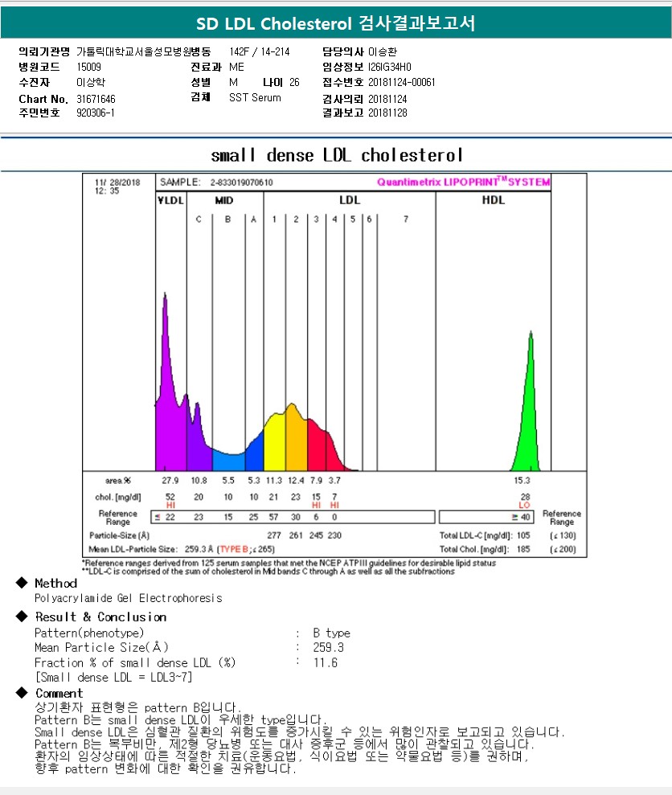Click the clinical info code I26IG34H0
672x795 pixels.
click(x=390, y=67)
